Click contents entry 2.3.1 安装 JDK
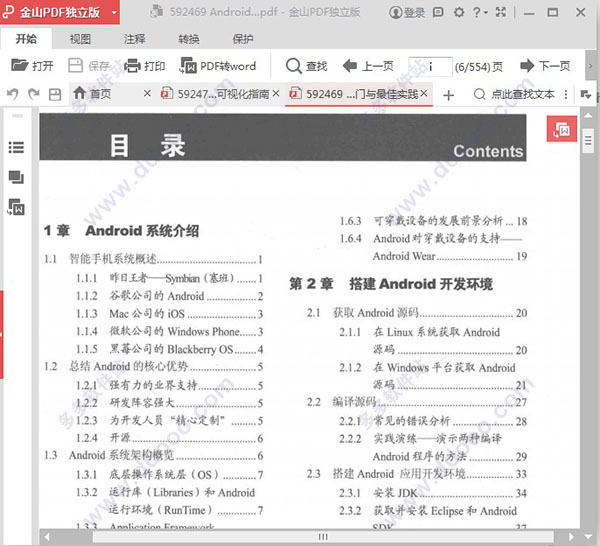This screenshot has height=546, width=600. (433, 493)
